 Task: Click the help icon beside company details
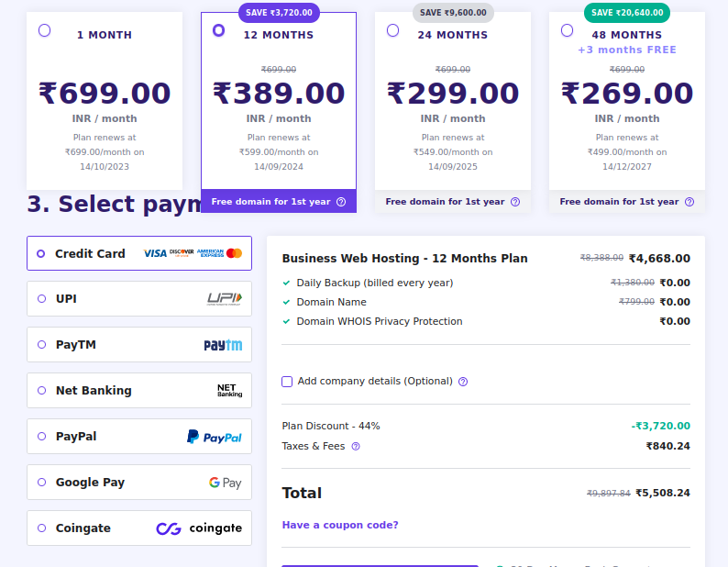tap(463, 382)
